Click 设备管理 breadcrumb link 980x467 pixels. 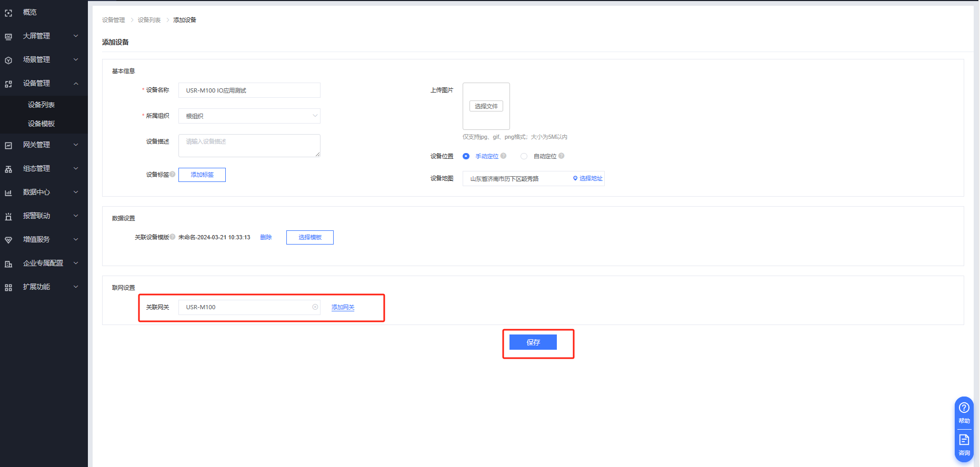(114, 20)
